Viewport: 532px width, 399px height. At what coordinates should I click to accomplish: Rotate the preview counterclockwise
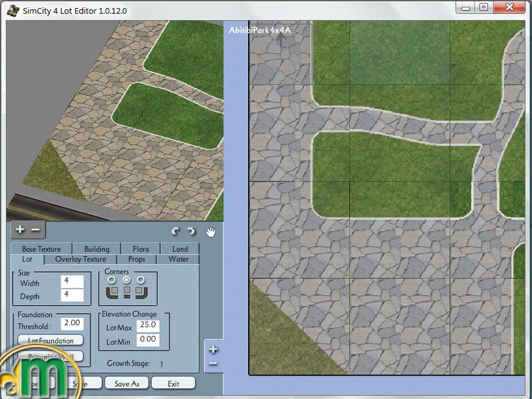(x=175, y=231)
